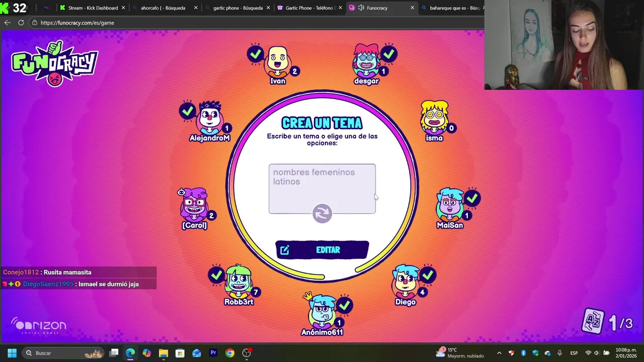Click [Carol]'s purple avatar

pos(195,205)
